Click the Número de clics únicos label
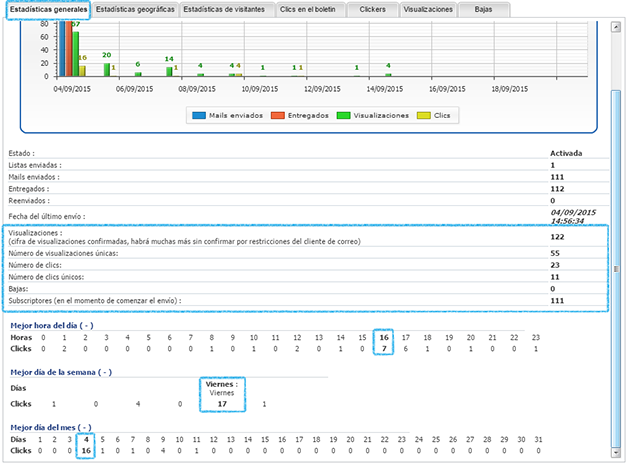630x467 pixels. pyautogui.click(x=46, y=277)
